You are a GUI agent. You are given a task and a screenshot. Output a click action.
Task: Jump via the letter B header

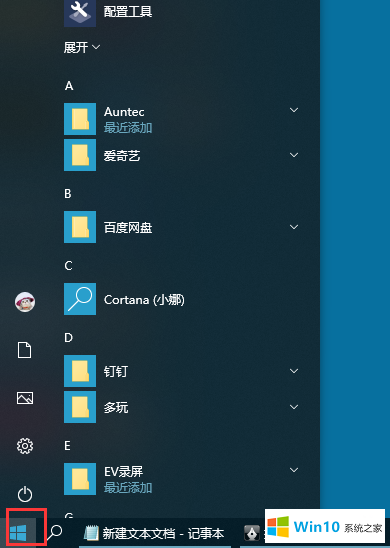tap(68, 194)
